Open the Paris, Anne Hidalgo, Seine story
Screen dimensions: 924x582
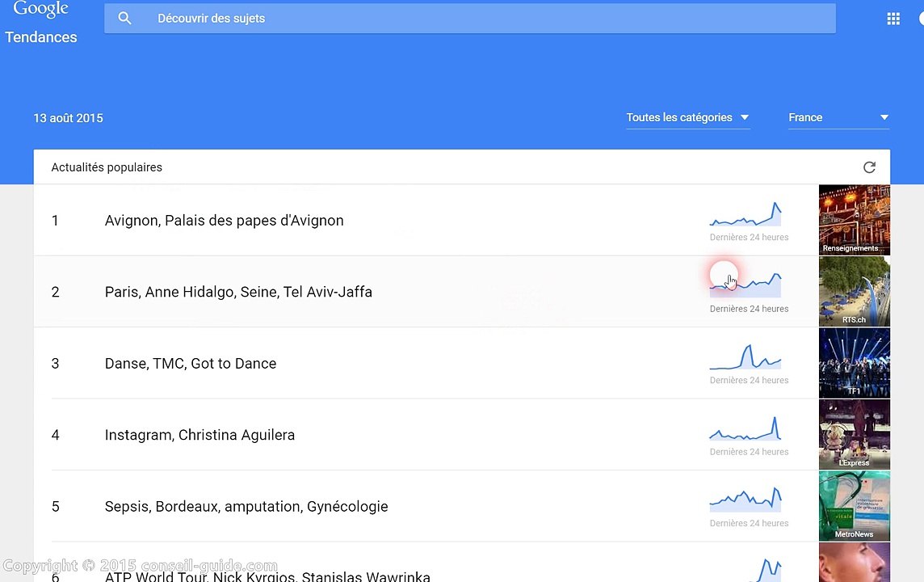pyautogui.click(x=238, y=292)
